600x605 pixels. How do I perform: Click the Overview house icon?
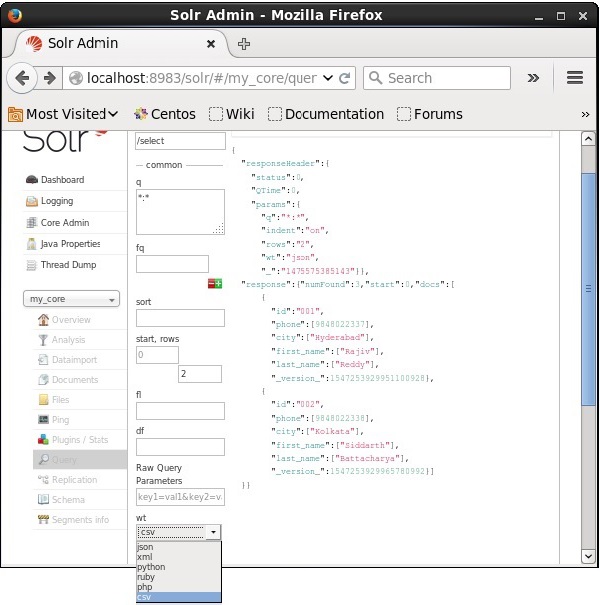coord(43,319)
